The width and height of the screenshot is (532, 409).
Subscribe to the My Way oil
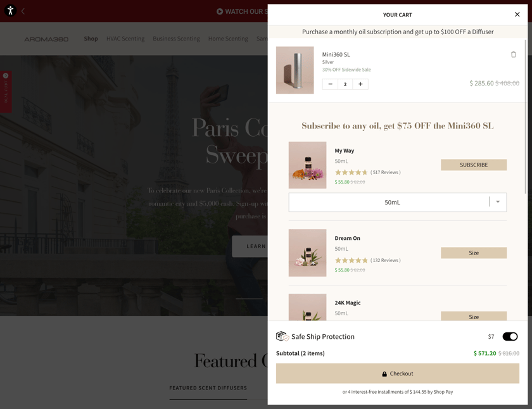474,165
